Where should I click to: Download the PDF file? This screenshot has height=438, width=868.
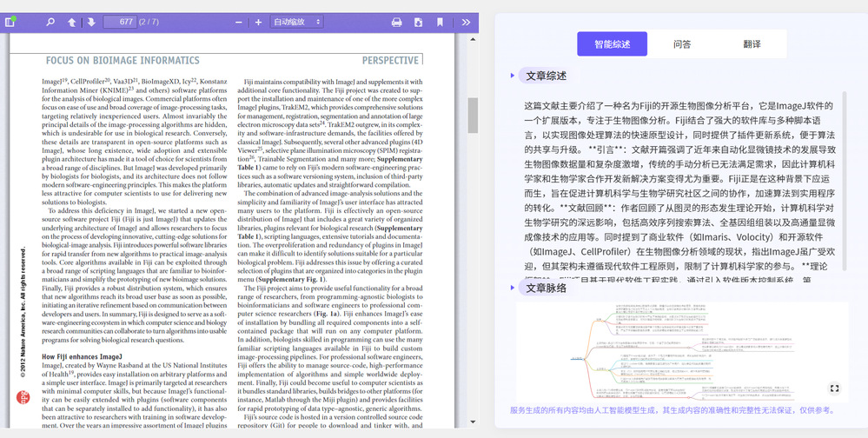419,22
